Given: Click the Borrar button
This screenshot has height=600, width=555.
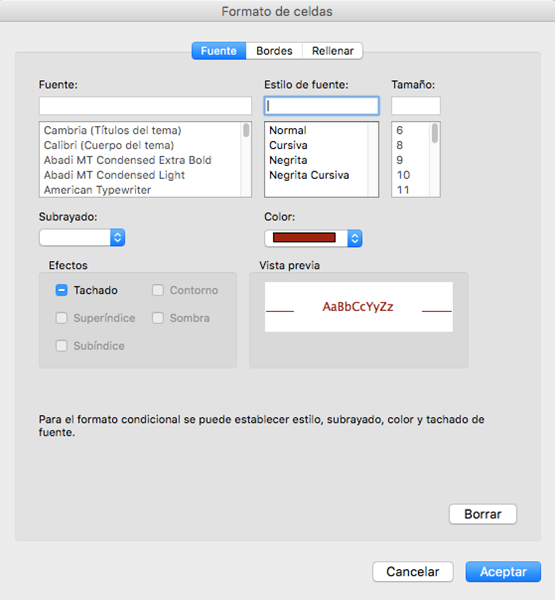Looking at the screenshot, I should coord(483,514).
